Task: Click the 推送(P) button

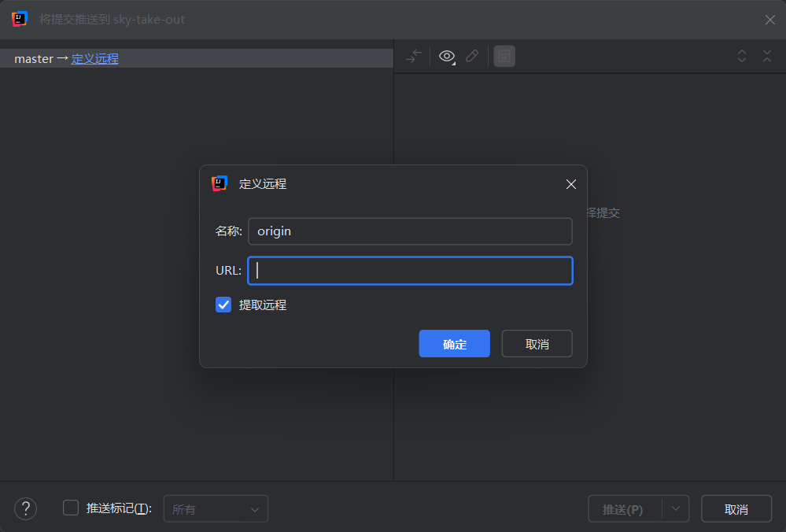Action: click(x=625, y=509)
